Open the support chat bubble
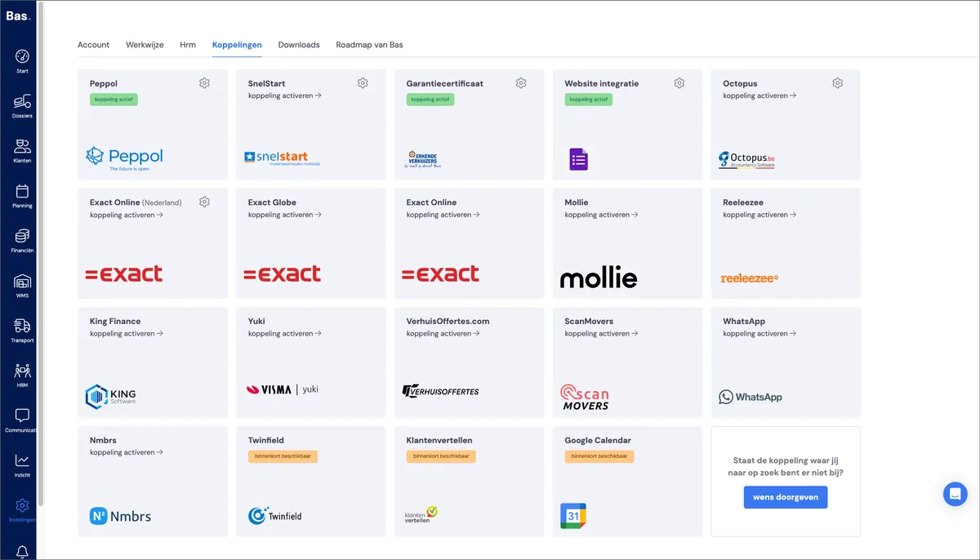The image size is (980, 560). [955, 494]
